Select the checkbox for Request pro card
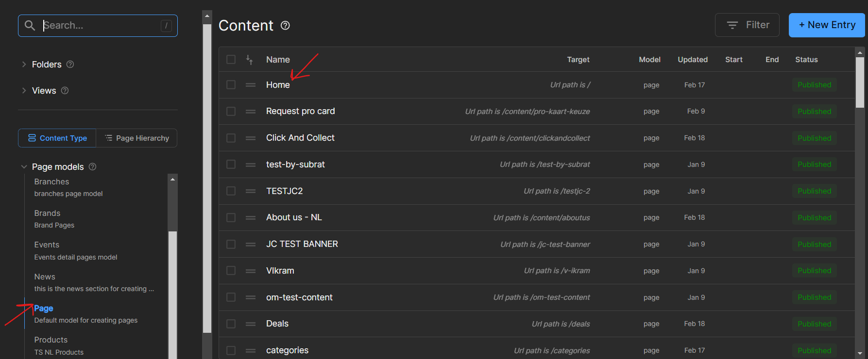Viewport: 868px width, 359px height. click(231, 112)
